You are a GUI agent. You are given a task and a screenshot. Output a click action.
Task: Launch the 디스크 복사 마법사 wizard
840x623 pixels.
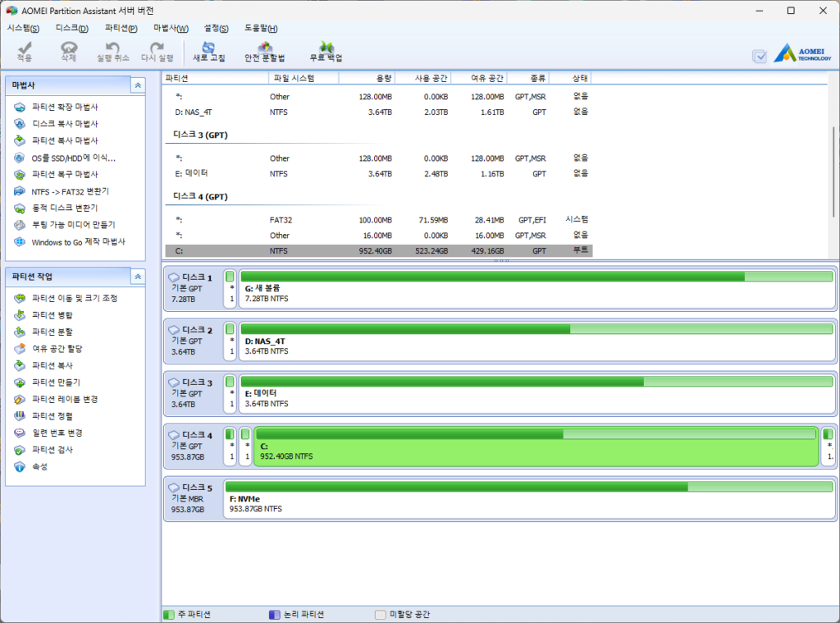(x=65, y=124)
